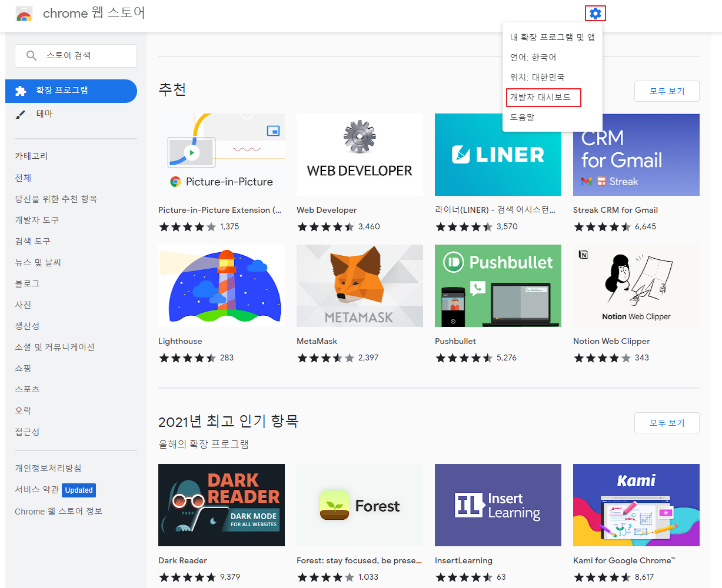
Task: Select the 오락 category
Action: pos(23,410)
